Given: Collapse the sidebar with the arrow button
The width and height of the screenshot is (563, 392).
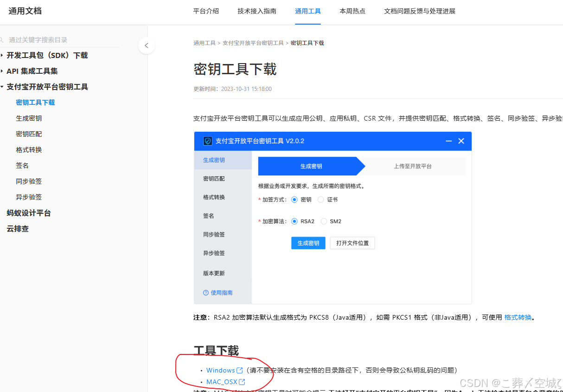Looking at the screenshot, I should click(147, 45).
